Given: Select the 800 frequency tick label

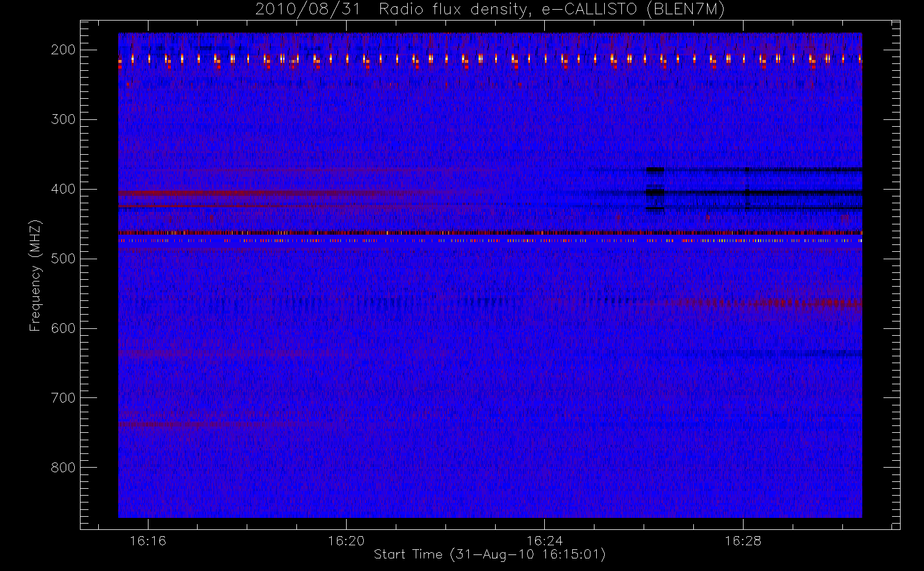Looking at the screenshot, I should tap(63, 468).
